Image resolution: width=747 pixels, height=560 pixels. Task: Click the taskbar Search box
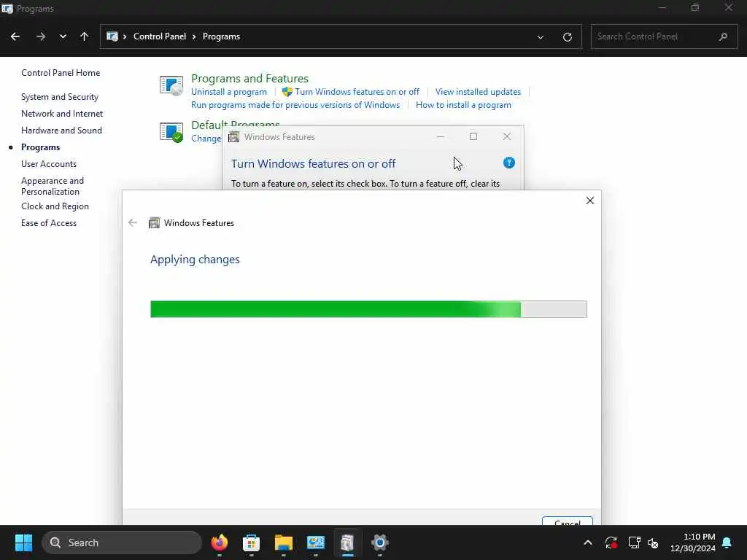[x=122, y=542]
